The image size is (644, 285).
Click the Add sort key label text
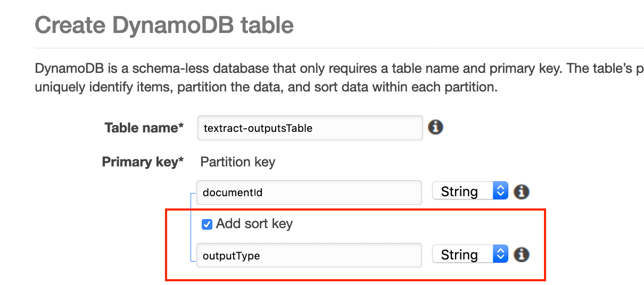254,224
